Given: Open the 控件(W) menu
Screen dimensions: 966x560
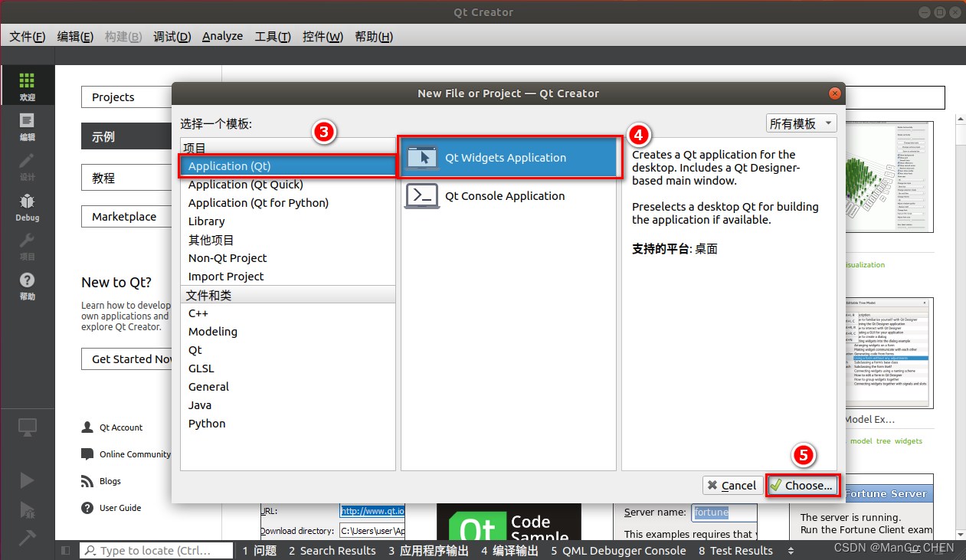Looking at the screenshot, I should 323,36.
